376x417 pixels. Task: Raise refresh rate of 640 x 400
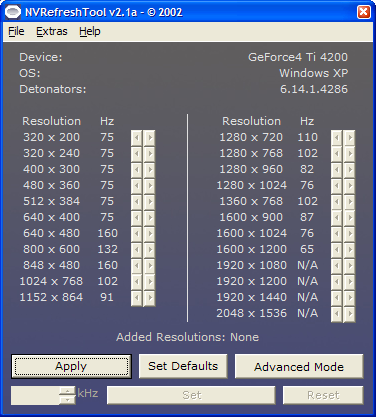(x=150, y=218)
